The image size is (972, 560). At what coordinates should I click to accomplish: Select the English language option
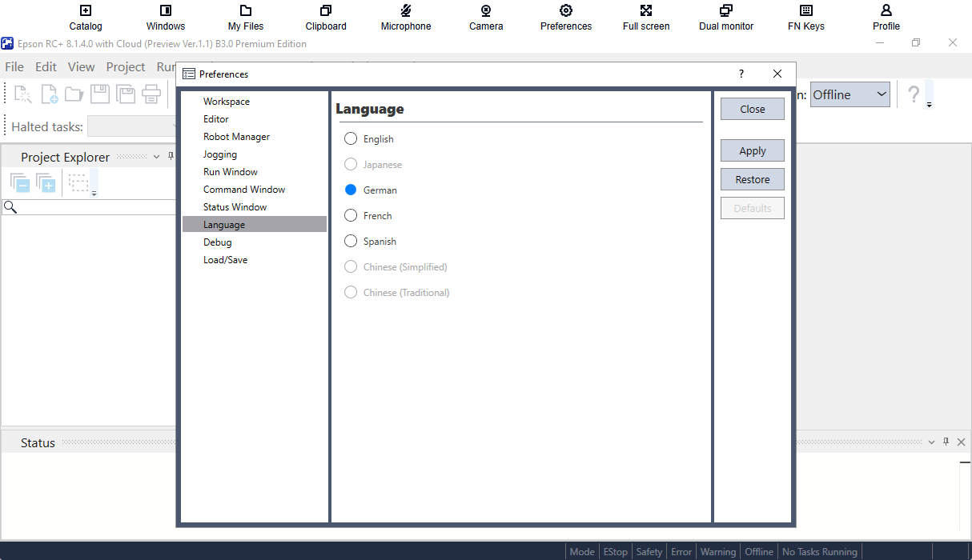click(369, 139)
